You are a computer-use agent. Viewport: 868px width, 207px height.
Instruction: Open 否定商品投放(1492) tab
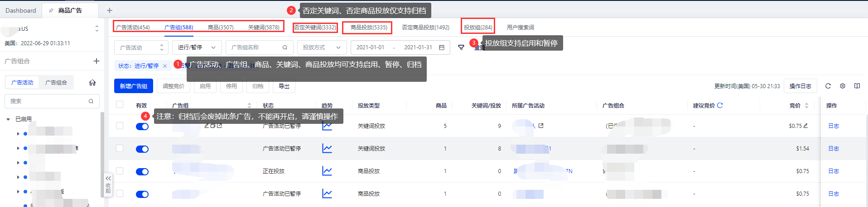(426, 28)
